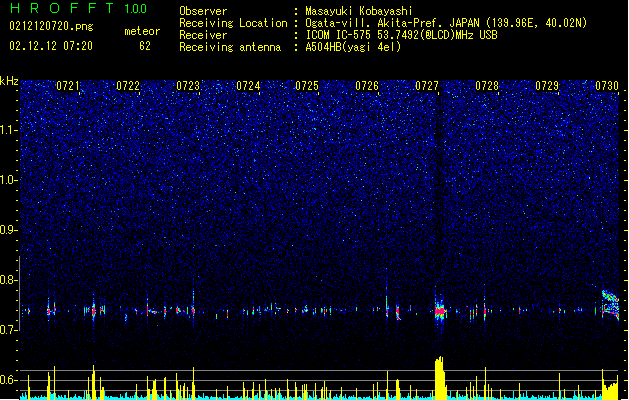Image resolution: width=629 pixels, height=400 pixels.
Task: Click the 1.1 kHz axis label
Action: tap(8, 130)
